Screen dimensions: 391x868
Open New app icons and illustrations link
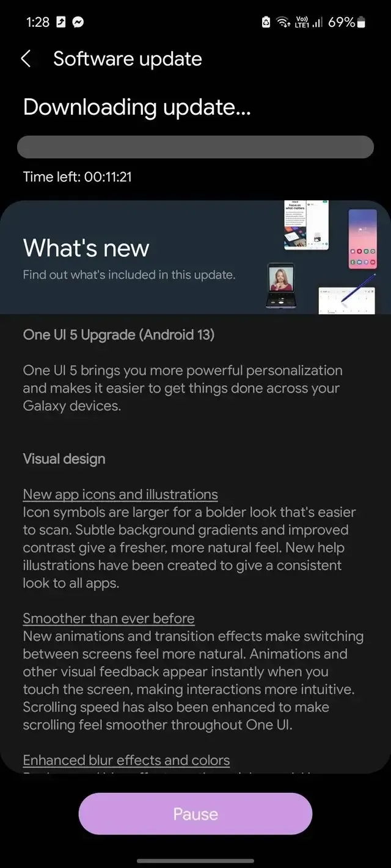coord(120,494)
